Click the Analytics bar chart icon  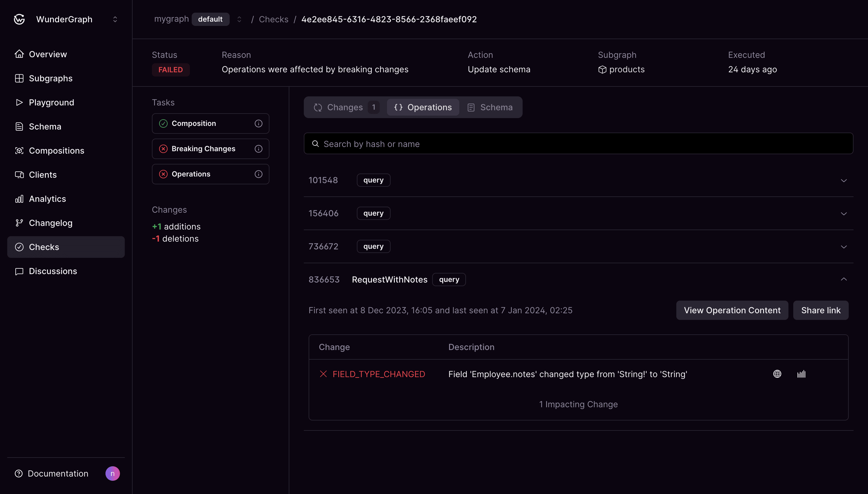coord(19,199)
